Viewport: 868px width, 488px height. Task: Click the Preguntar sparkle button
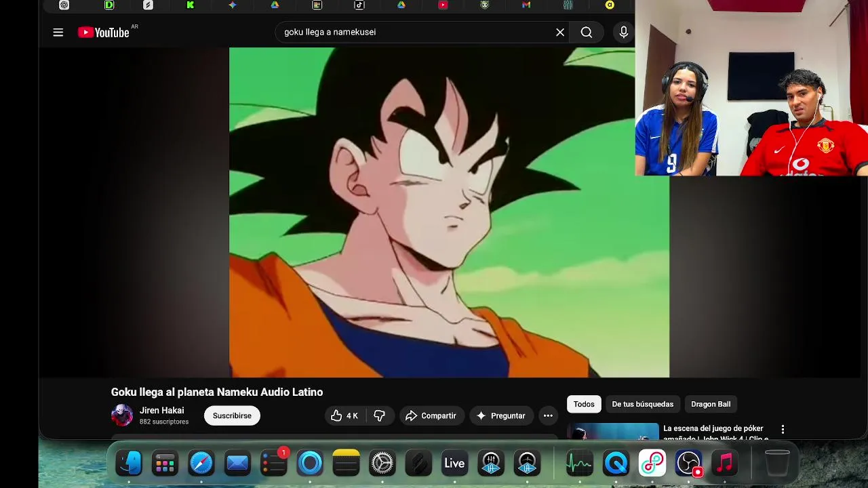point(501,415)
